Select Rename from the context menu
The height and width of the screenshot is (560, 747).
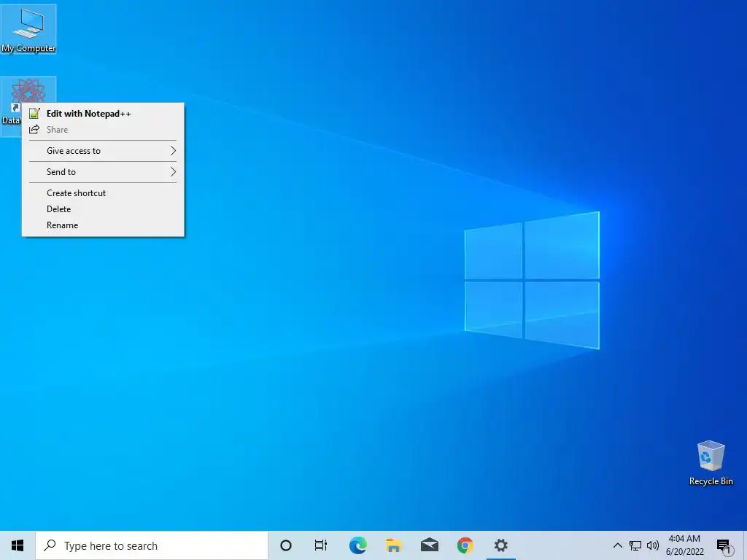[x=103, y=225]
